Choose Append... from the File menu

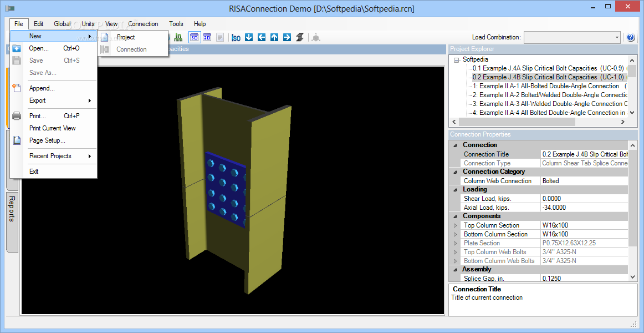tap(54, 88)
